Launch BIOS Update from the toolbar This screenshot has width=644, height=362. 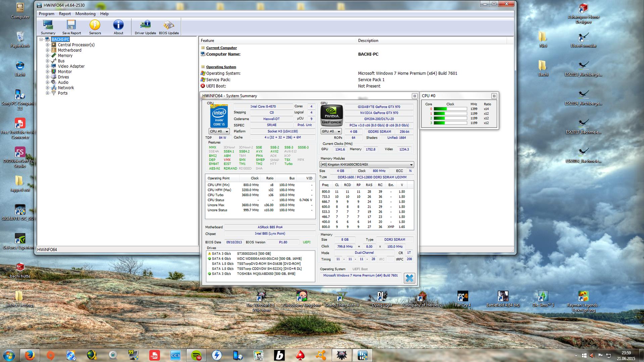[169, 27]
